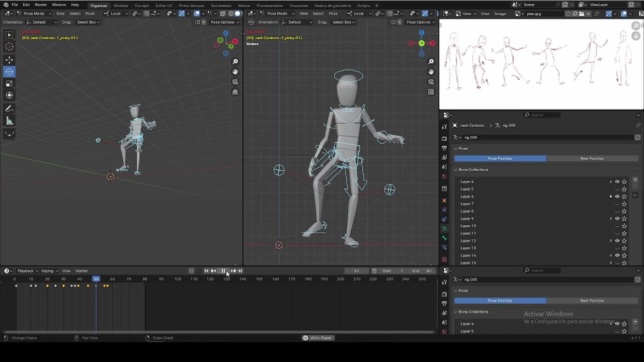The width and height of the screenshot is (644, 362).
Task: Click Pose Position in upper properties panel
Action: [500, 158]
